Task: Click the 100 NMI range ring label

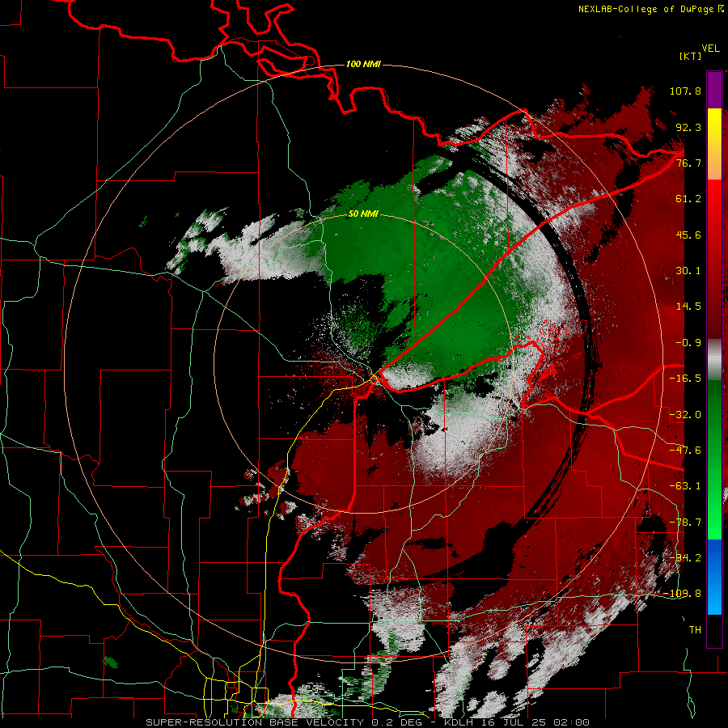Action: 363,64
